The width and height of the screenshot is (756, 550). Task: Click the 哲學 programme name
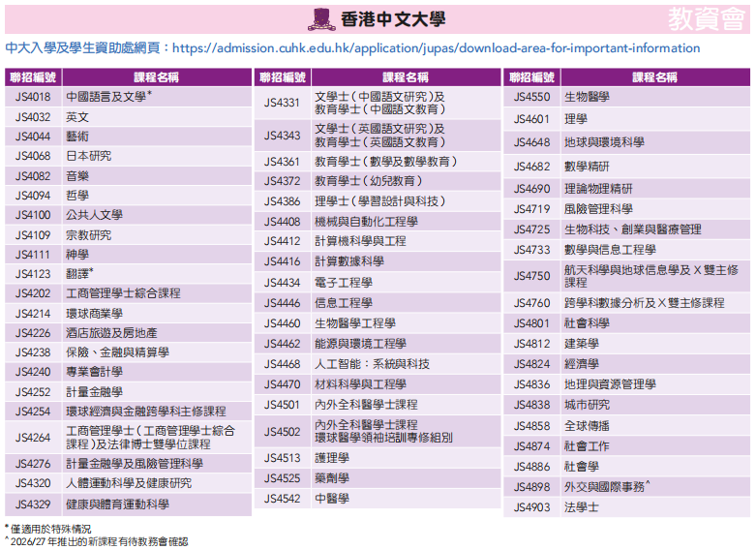point(77,196)
